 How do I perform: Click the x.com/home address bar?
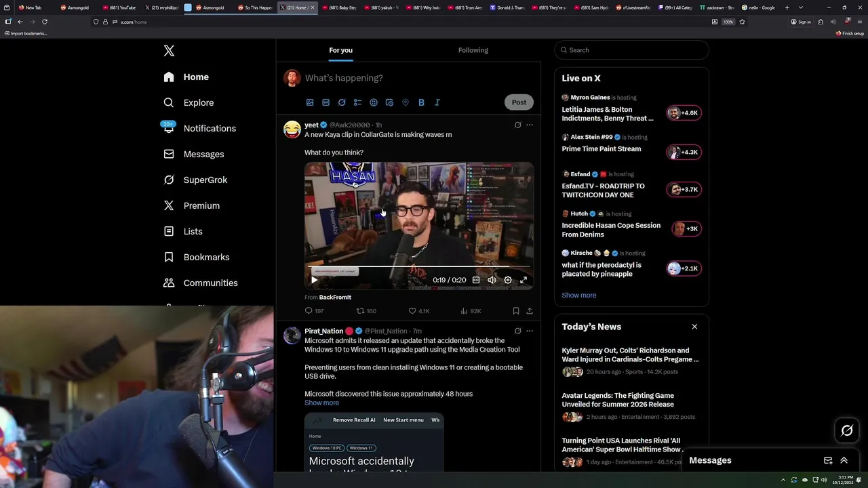point(400,22)
